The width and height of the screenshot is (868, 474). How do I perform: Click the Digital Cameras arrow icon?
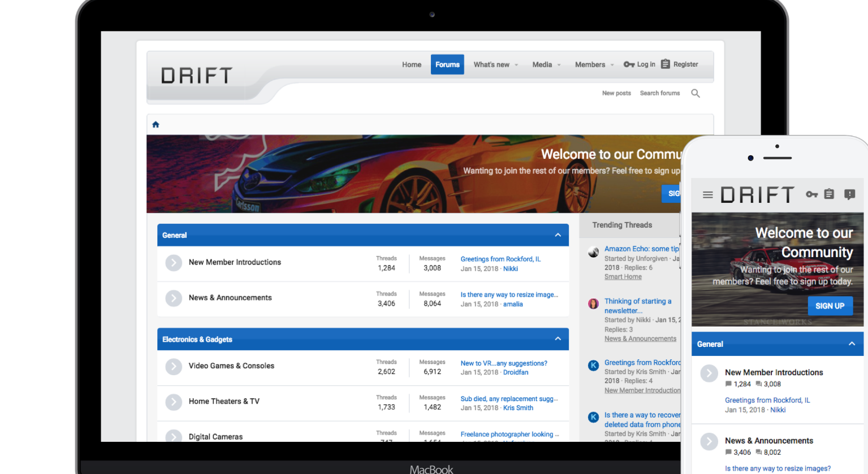tap(174, 436)
